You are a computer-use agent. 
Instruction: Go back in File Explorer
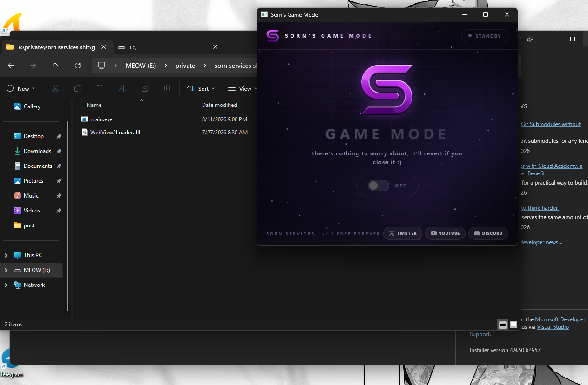point(11,66)
